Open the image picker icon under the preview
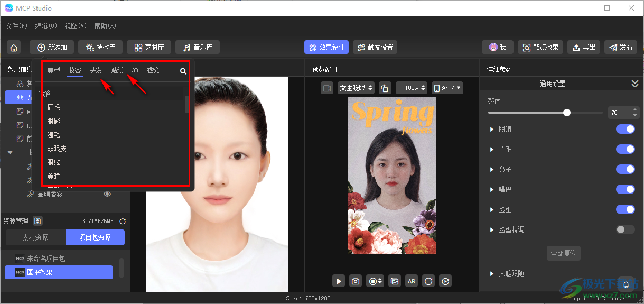Viewport: 644px width, 304px height. point(394,281)
